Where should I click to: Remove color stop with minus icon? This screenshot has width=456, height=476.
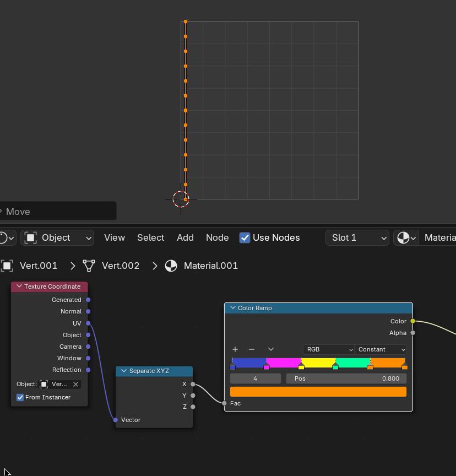(x=252, y=349)
